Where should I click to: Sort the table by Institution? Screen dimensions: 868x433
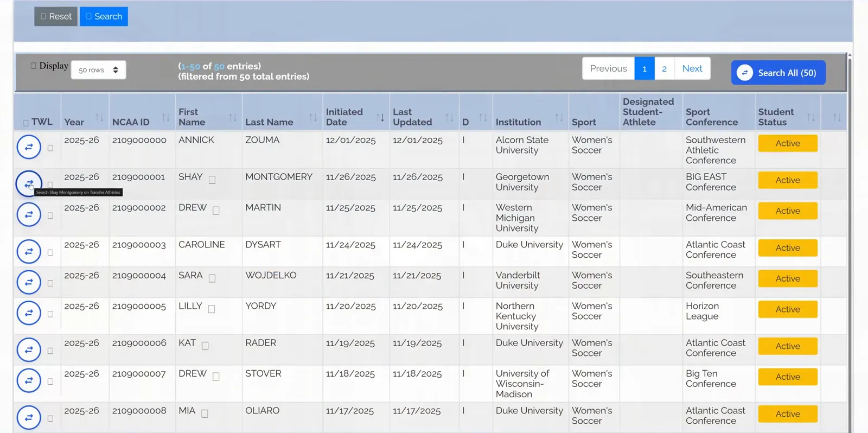(559, 118)
